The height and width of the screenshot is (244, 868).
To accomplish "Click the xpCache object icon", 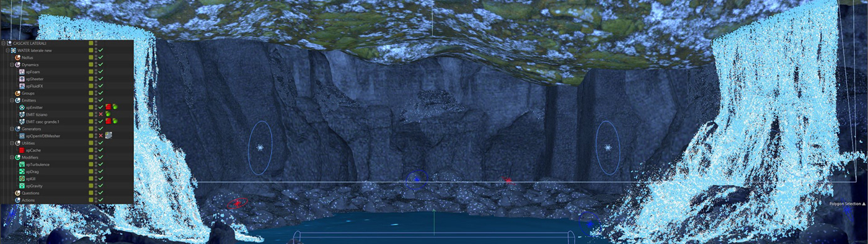I will pyautogui.click(x=22, y=150).
